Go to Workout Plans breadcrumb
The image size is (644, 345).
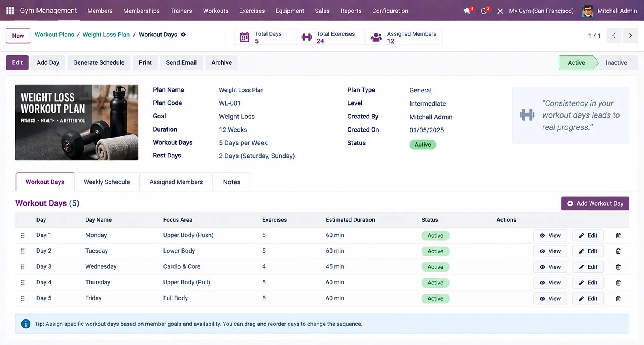(x=54, y=35)
